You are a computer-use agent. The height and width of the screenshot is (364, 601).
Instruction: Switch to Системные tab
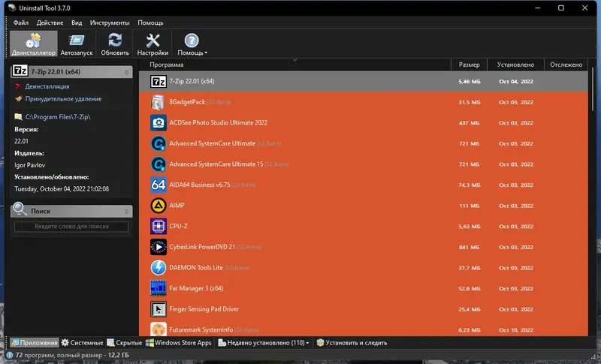[83, 342]
